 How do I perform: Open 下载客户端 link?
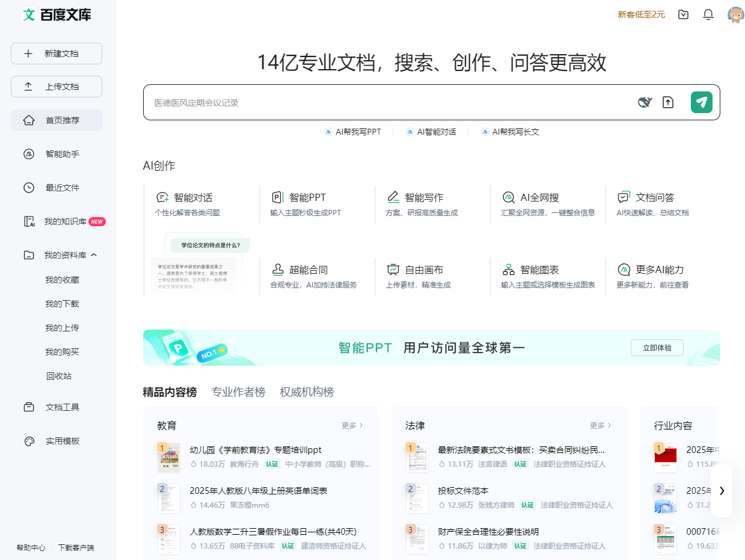[76, 548]
